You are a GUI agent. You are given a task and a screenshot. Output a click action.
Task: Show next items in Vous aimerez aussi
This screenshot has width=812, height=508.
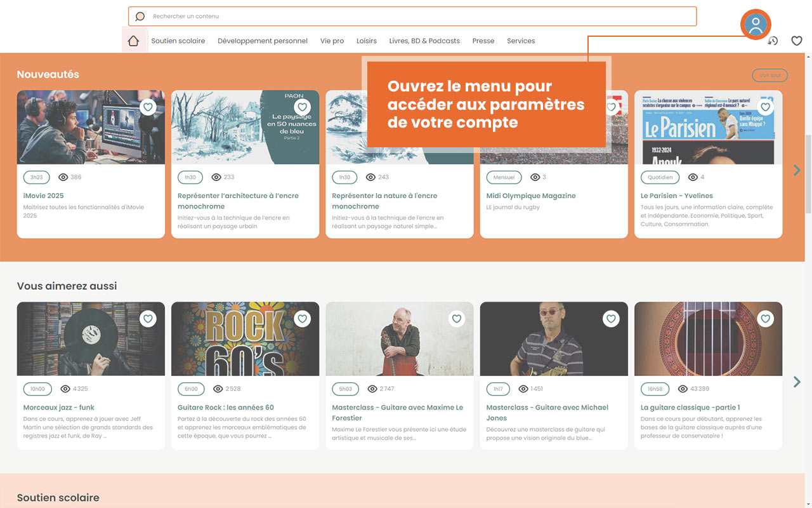tap(797, 382)
